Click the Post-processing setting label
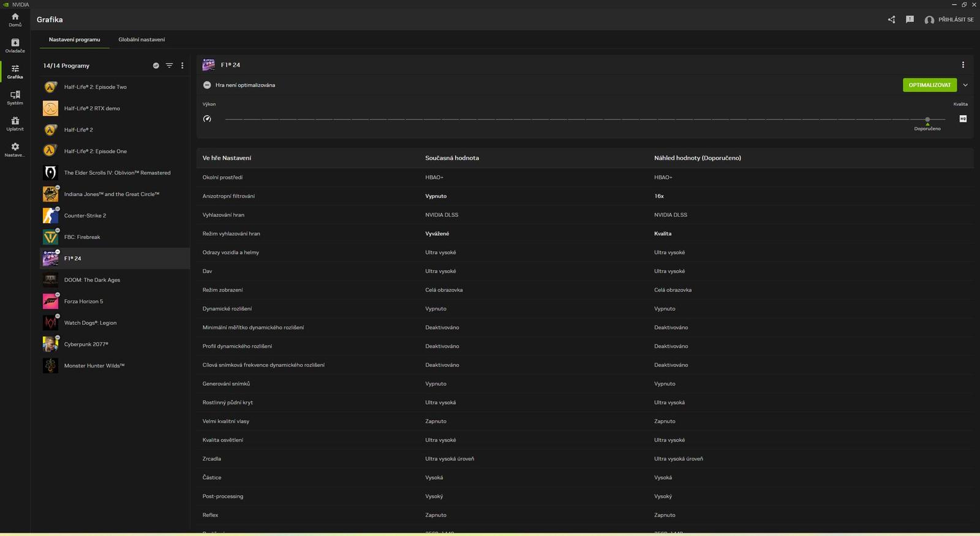The height and width of the screenshot is (536, 980). (x=223, y=496)
